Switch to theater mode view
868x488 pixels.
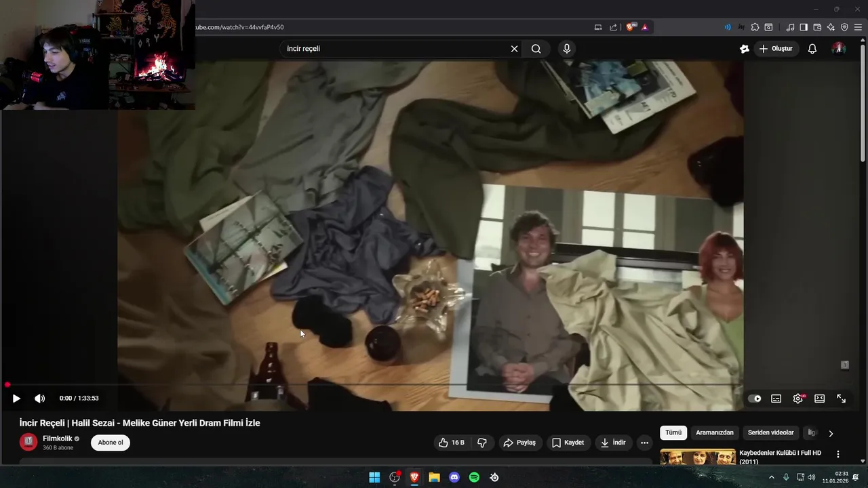pyautogui.click(x=819, y=399)
